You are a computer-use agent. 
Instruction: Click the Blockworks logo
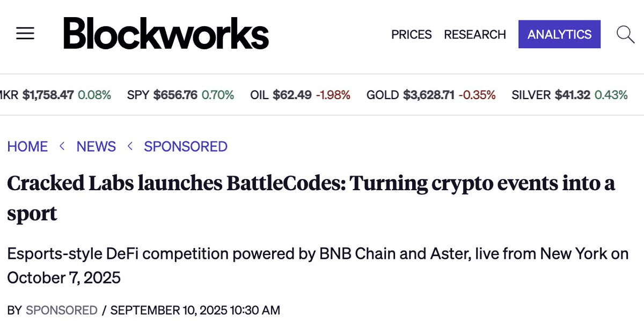166,33
